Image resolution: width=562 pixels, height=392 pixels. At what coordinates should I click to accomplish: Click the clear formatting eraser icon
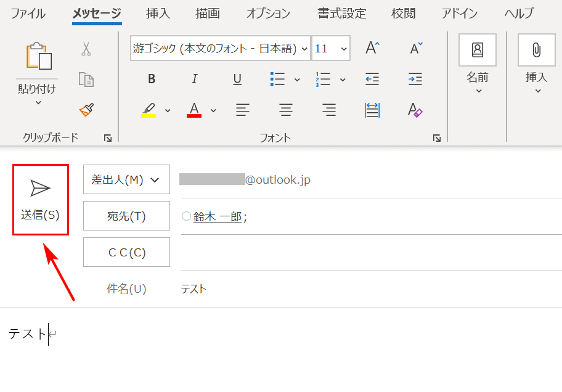(x=415, y=110)
